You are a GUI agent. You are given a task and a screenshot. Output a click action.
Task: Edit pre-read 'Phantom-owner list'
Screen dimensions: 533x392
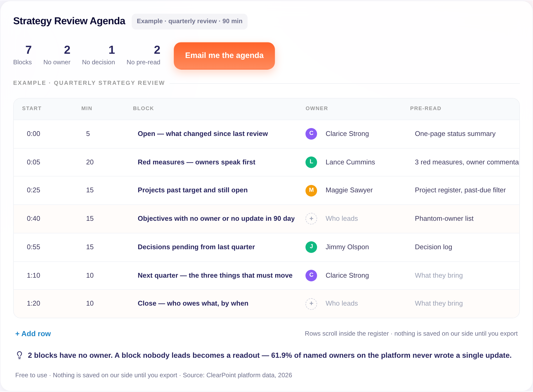(444, 219)
